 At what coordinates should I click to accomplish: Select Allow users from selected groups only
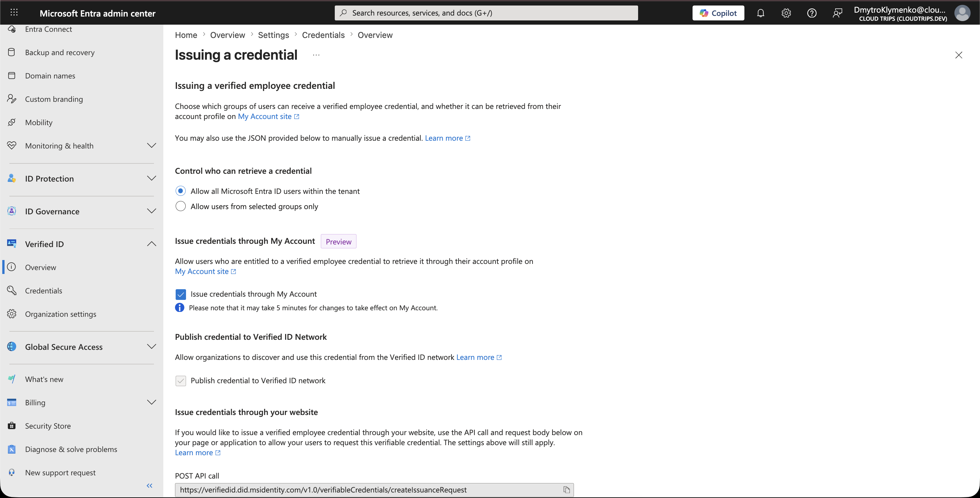[x=181, y=206]
